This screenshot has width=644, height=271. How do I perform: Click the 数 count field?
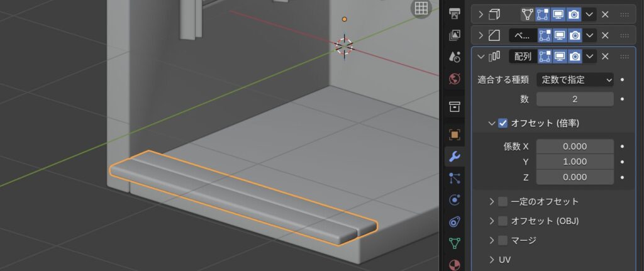coord(575,99)
